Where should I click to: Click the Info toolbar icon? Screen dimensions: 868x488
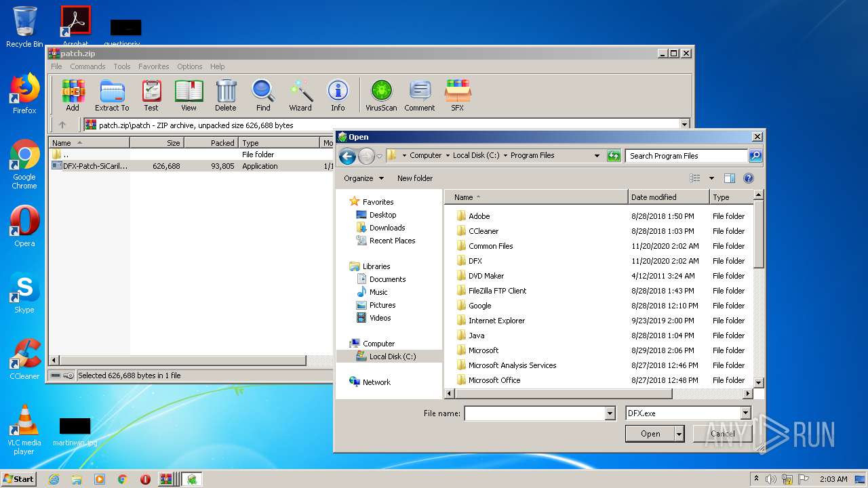click(338, 96)
